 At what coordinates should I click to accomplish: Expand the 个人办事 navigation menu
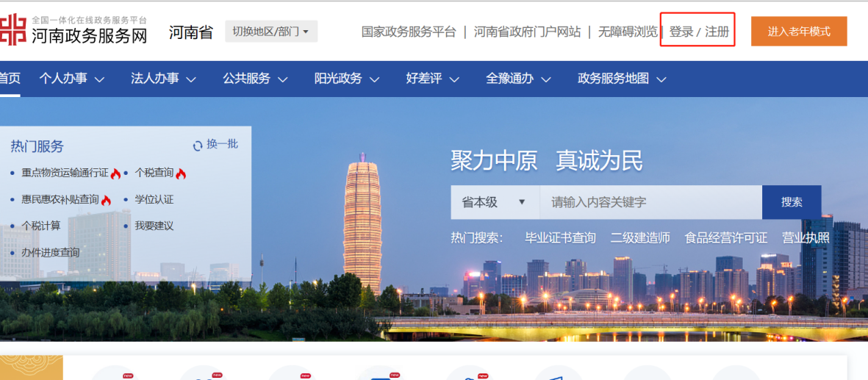[x=71, y=79]
